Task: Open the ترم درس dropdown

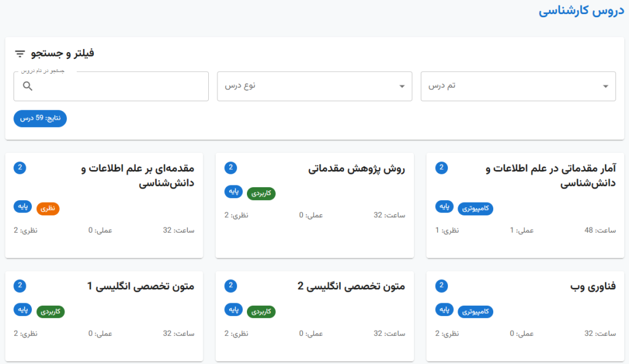Action: (518, 86)
